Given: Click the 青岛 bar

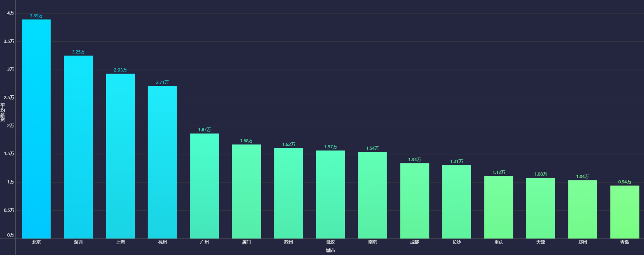Looking at the screenshot, I should [625, 212].
